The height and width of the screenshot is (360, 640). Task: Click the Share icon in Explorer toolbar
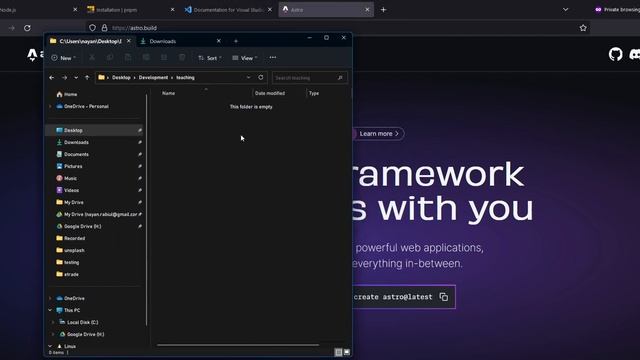(164, 58)
